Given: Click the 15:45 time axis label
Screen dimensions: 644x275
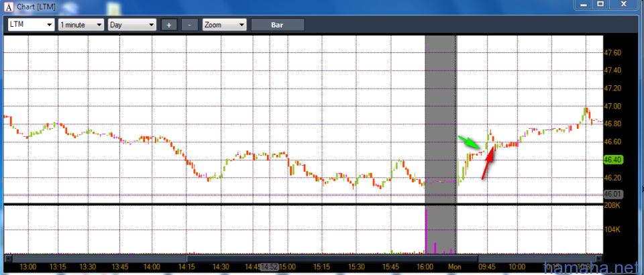Looking at the screenshot, I should pos(391,267).
